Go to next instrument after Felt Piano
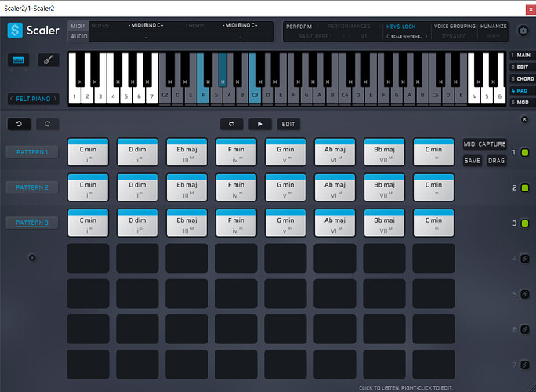Image resolution: width=536 pixels, height=392 pixels. 55,99
